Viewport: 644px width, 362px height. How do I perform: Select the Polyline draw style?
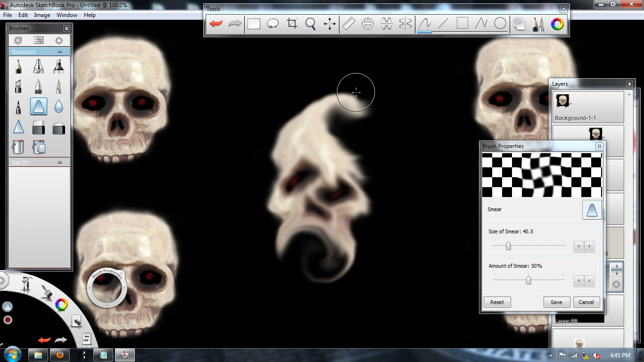[x=481, y=24]
